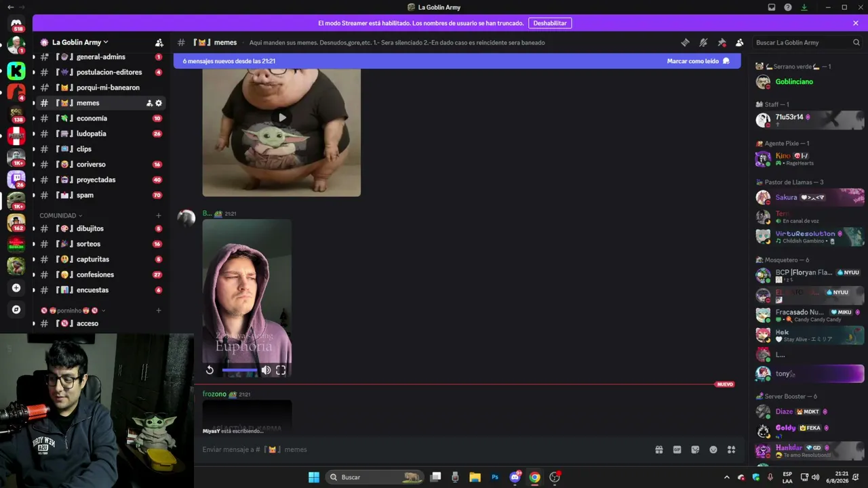This screenshot has width=868, height=488.
Task: Click the search magnifier icon in header
Action: point(856,42)
